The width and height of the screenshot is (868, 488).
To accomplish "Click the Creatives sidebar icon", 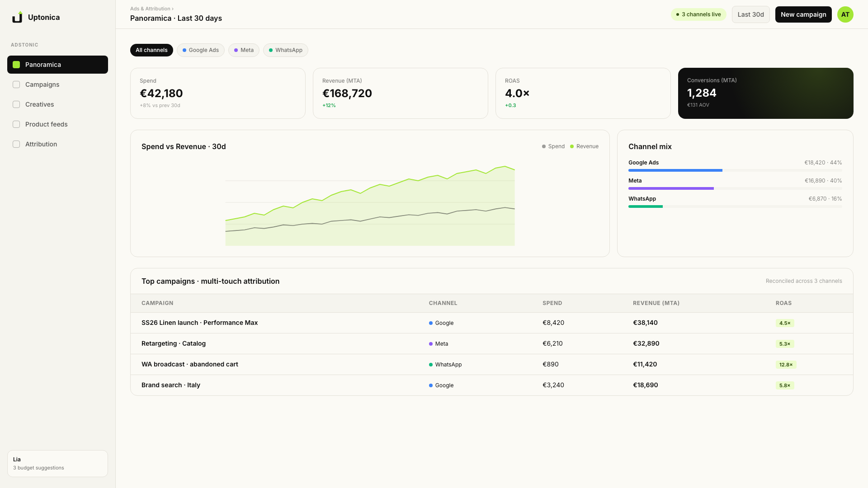I will click(16, 104).
